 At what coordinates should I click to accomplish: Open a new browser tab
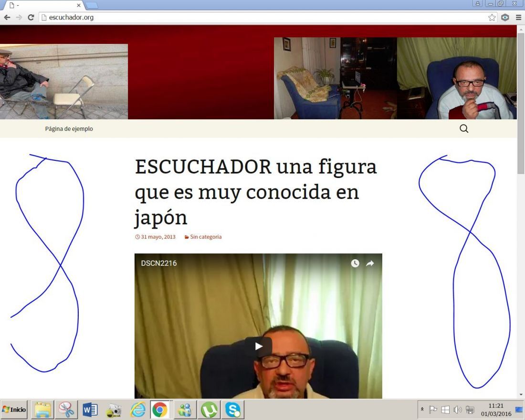92,5
